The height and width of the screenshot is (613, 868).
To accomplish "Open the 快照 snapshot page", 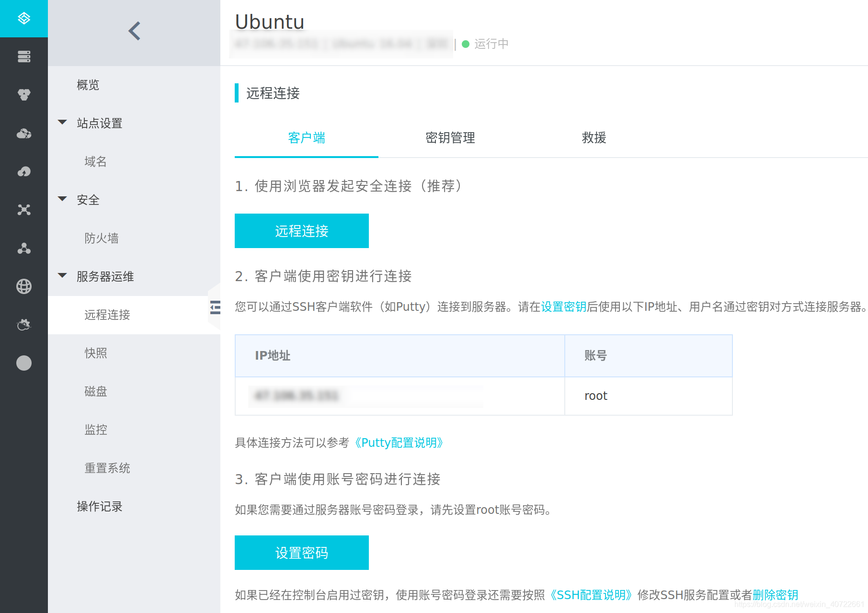I will click(96, 353).
